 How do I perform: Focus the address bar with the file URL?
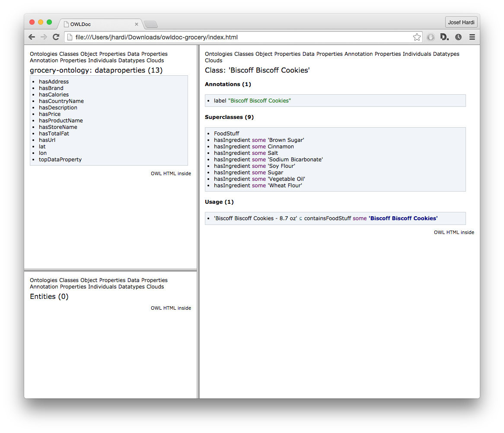coord(243,37)
